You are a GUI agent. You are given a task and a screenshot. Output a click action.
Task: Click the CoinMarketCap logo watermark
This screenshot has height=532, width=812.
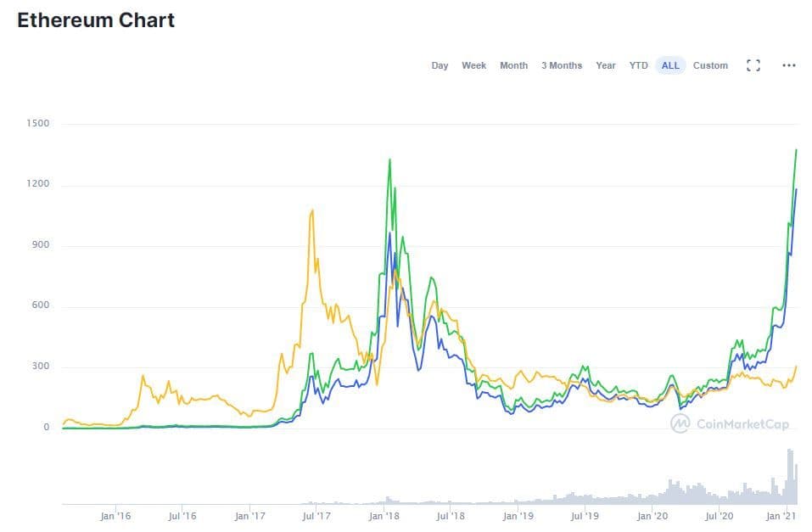click(729, 423)
